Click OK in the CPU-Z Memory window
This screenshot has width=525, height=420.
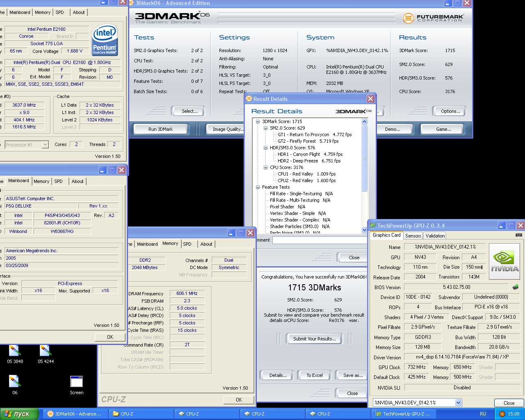click(x=239, y=399)
